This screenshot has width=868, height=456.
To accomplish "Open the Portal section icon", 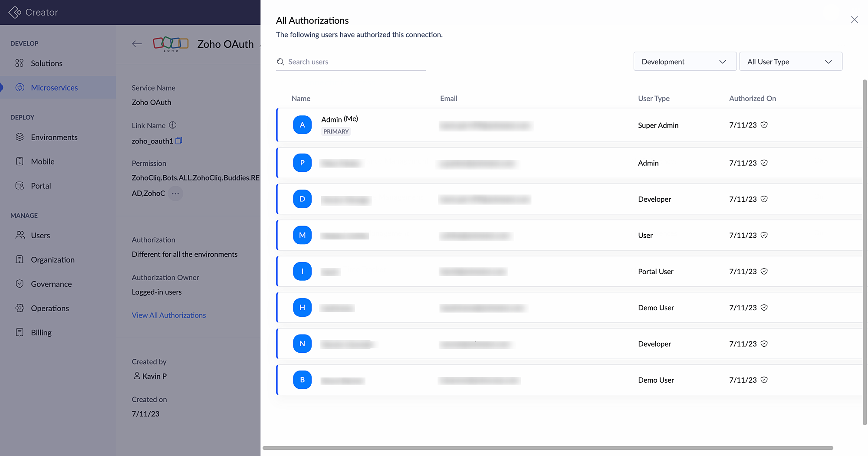I will 20,186.
